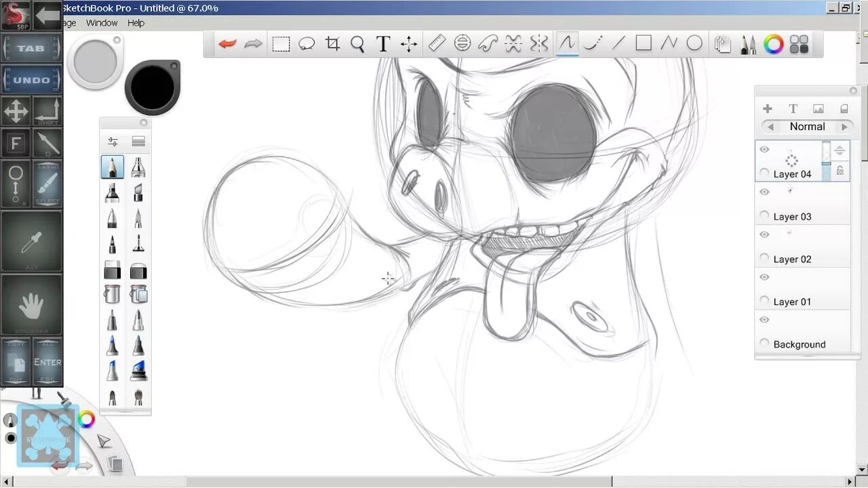Select the Oval draw style
This screenshot has width=868, height=488.
(x=694, y=44)
